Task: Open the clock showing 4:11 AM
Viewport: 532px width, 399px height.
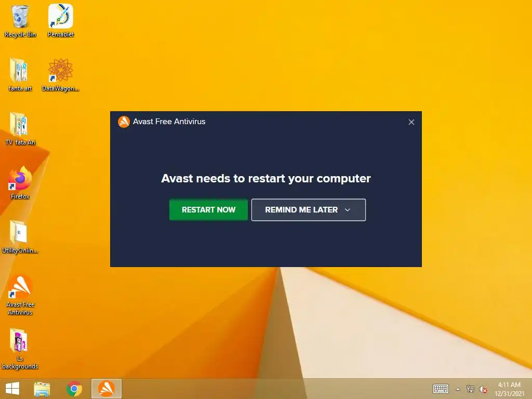Action: pyautogui.click(x=509, y=389)
